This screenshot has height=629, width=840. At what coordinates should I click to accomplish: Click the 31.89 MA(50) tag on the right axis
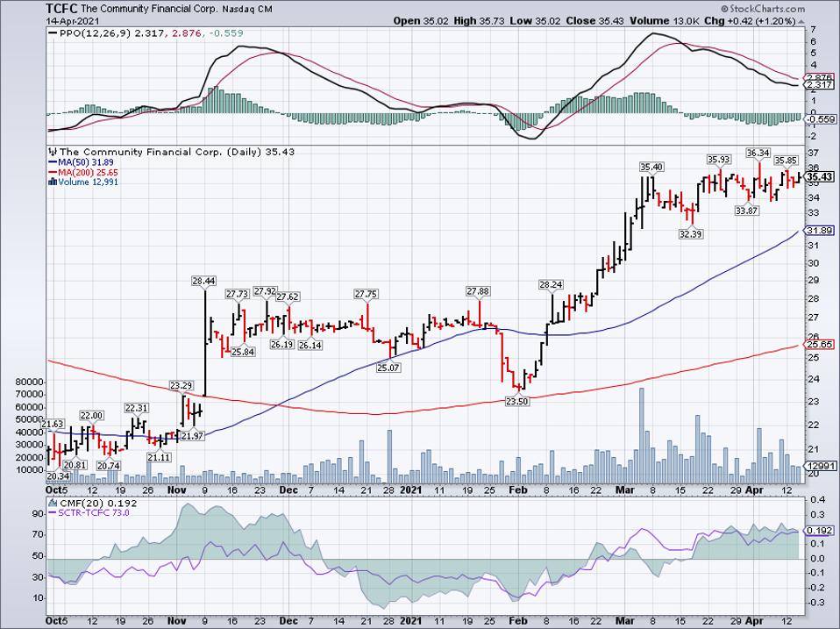point(820,231)
